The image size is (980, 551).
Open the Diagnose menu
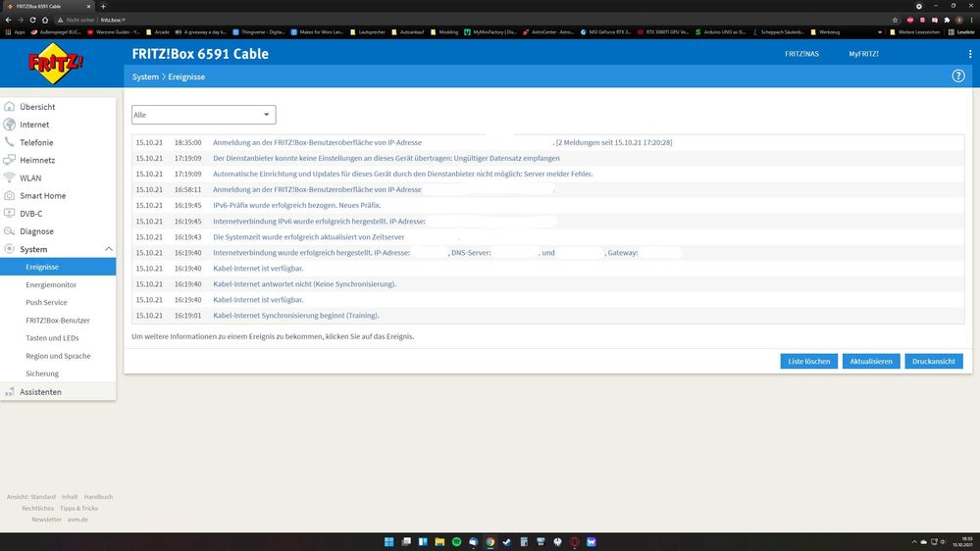point(36,231)
